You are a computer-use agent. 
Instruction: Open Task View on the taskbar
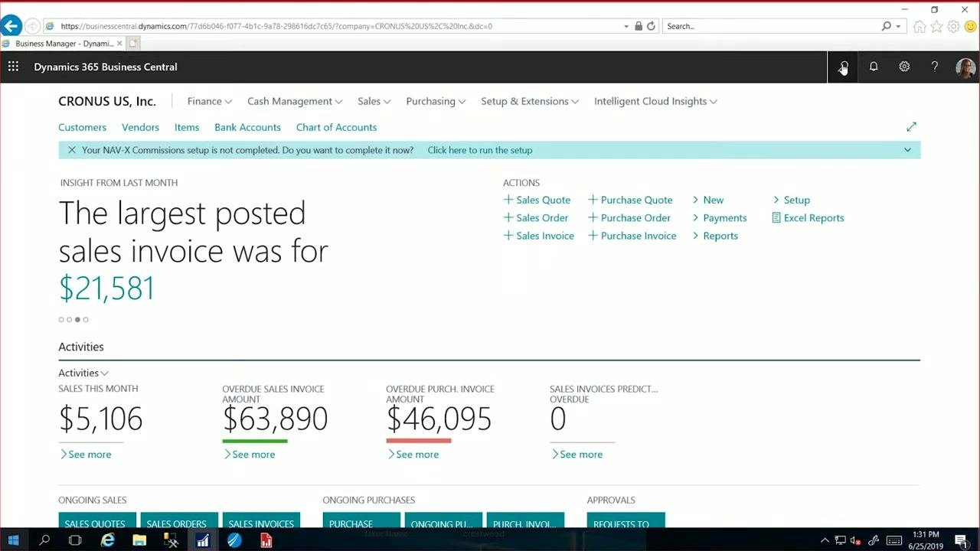(x=75, y=540)
